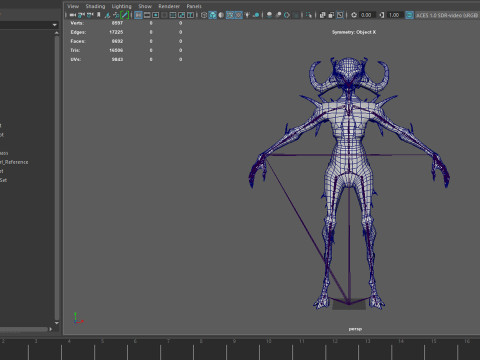The height and width of the screenshot is (360, 480).
Task: Click the Gamma value field 1.00
Action: click(x=394, y=15)
